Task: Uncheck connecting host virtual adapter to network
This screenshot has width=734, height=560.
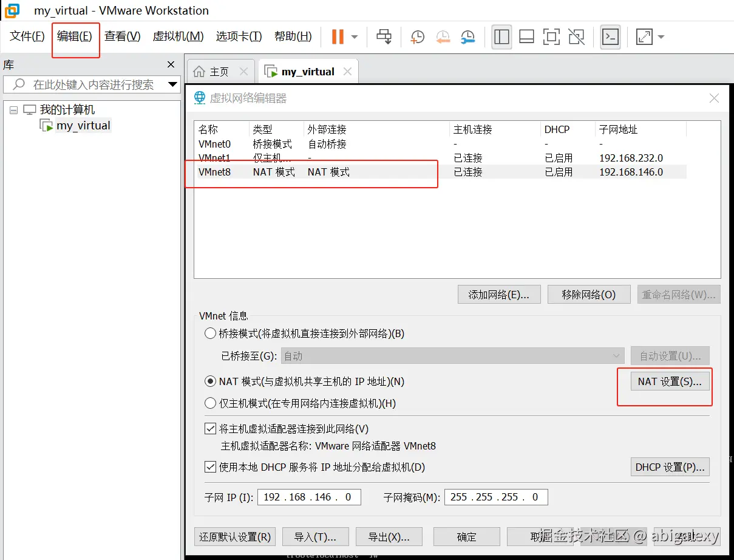Action: [x=210, y=428]
